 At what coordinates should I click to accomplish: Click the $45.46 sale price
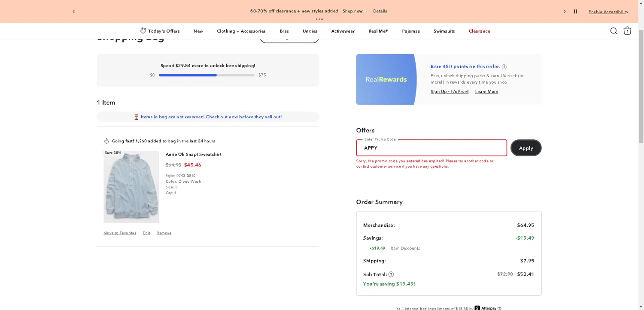click(193, 165)
